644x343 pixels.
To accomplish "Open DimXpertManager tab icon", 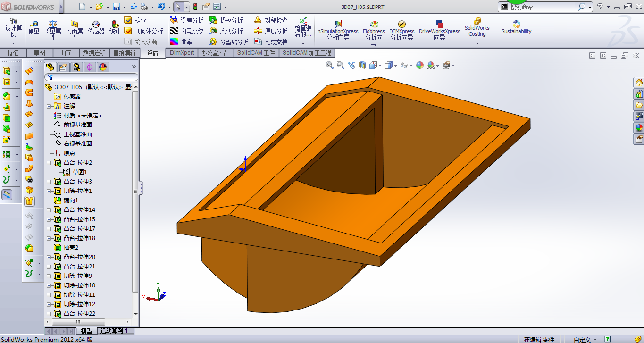I will [90, 67].
